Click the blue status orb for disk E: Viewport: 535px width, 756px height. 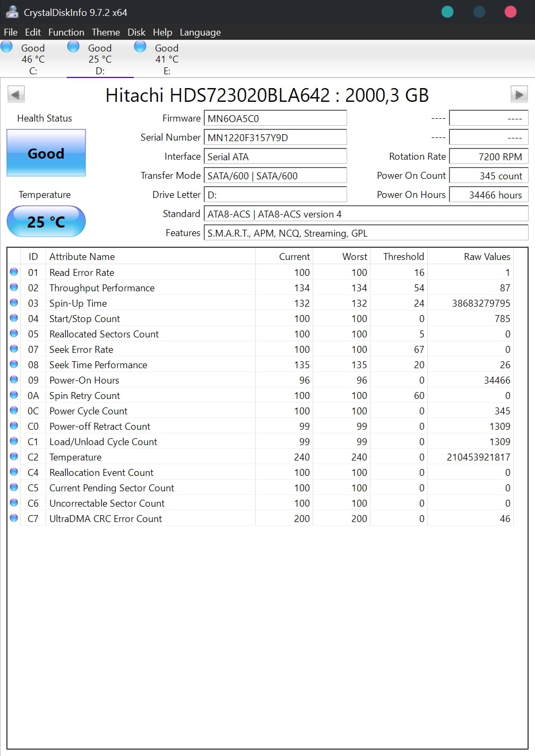tap(140, 47)
